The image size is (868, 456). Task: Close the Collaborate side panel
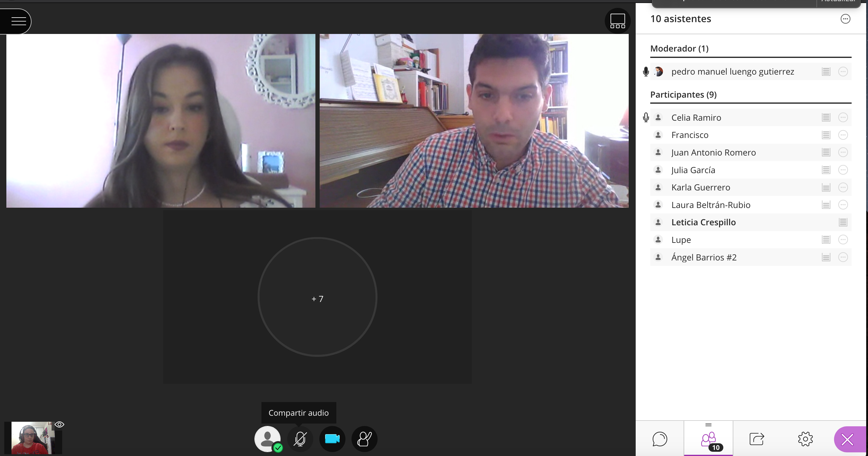[847, 440]
